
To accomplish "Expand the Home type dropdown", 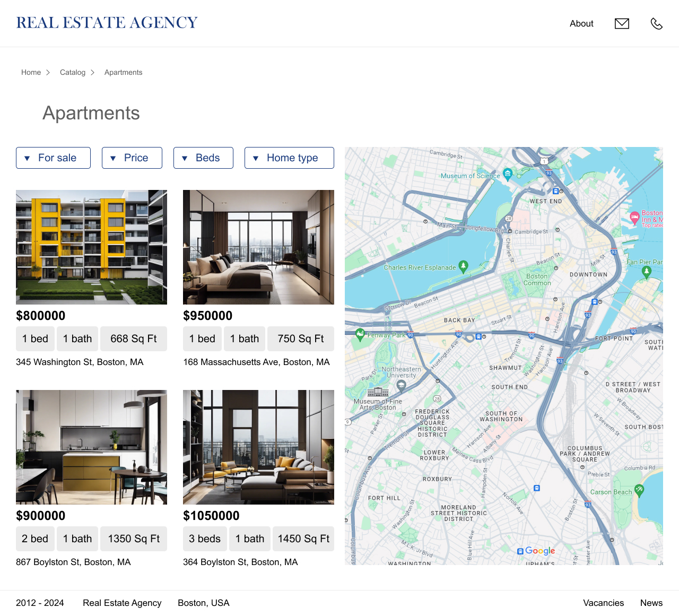I will coord(289,158).
